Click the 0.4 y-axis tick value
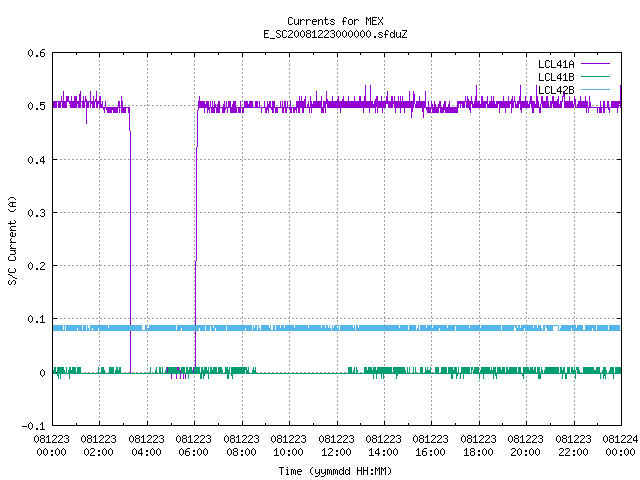The width and height of the screenshot is (640, 480). (x=36, y=160)
